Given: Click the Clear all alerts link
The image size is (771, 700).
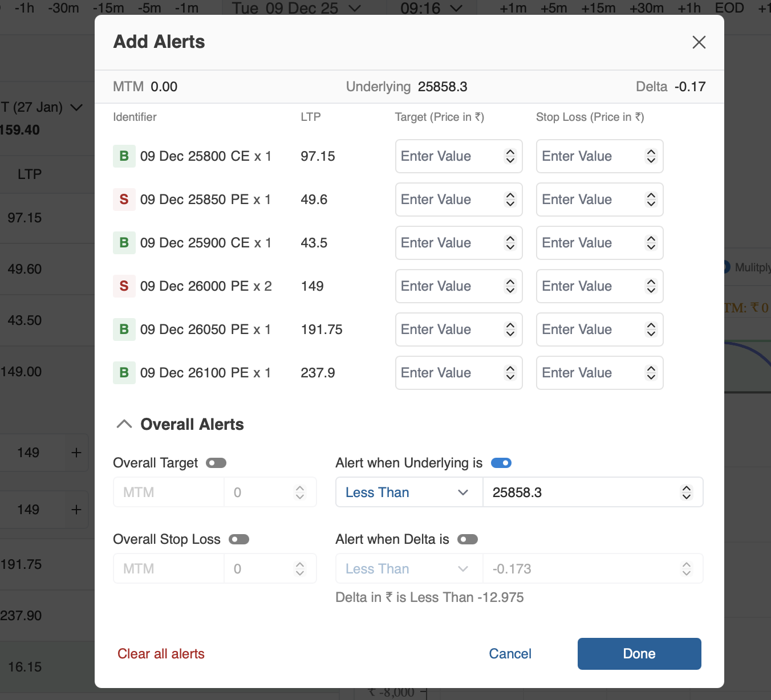Looking at the screenshot, I should 161,654.
